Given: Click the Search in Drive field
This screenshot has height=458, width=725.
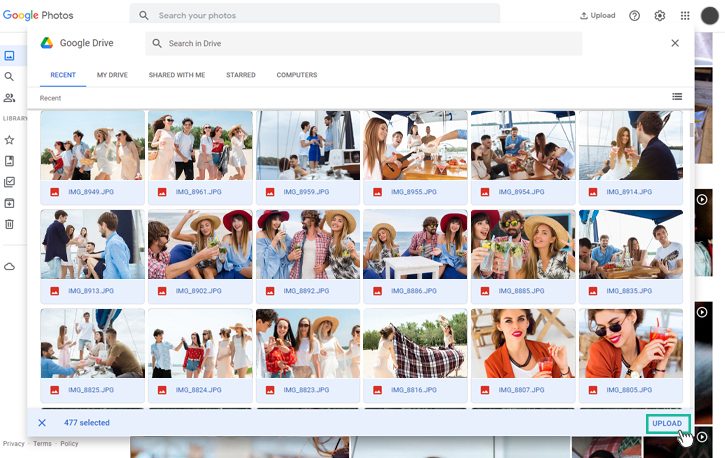Looking at the screenshot, I should click(364, 43).
